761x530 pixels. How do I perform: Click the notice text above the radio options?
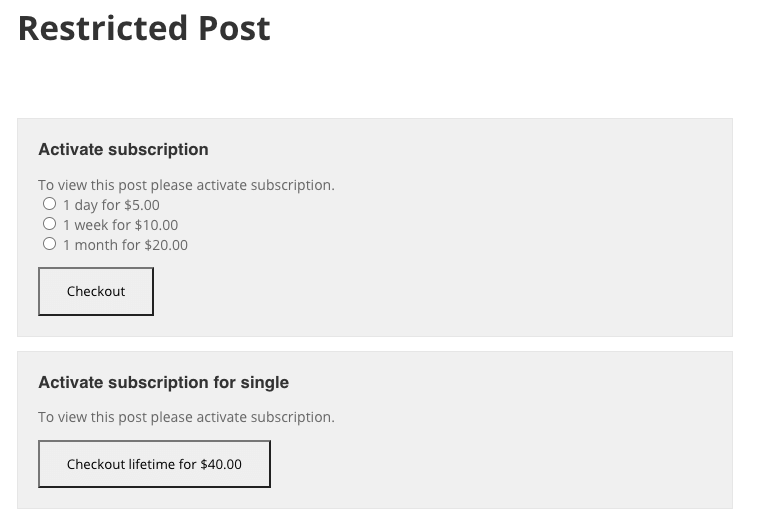tap(186, 185)
